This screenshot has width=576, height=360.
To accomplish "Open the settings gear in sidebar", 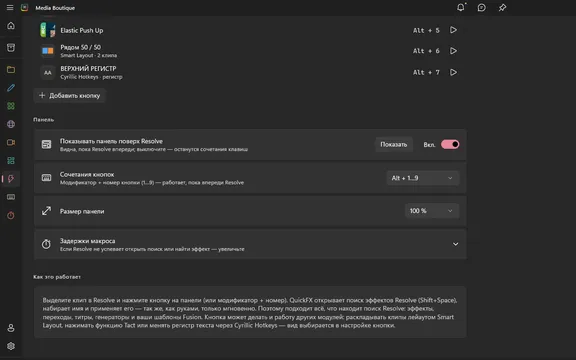I will [11, 346].
